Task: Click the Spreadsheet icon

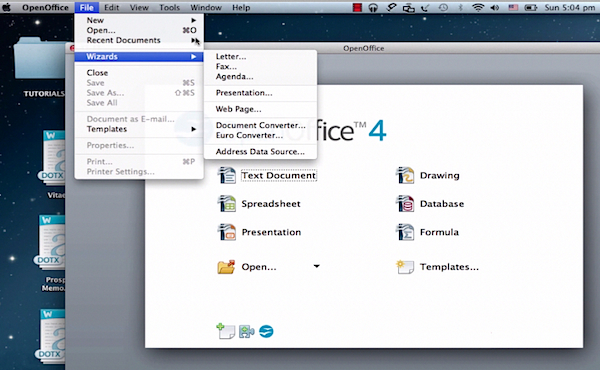Action: pyautogui.click(x=227, y=204)
